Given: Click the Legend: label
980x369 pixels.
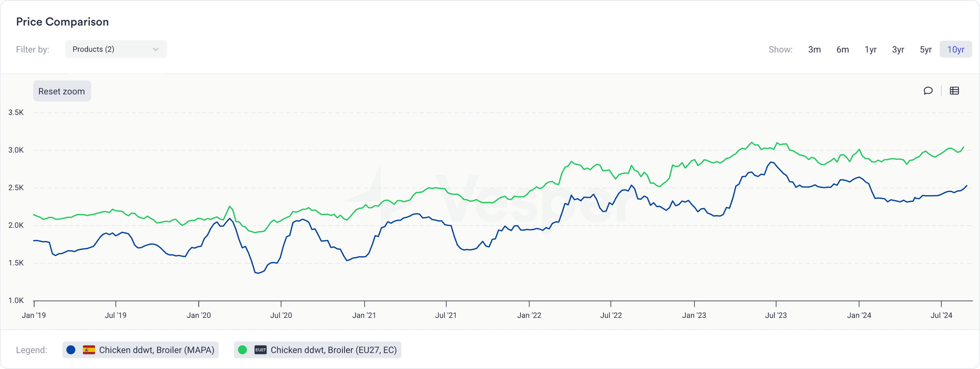Looking at the screenshot, I should point(32,350).
